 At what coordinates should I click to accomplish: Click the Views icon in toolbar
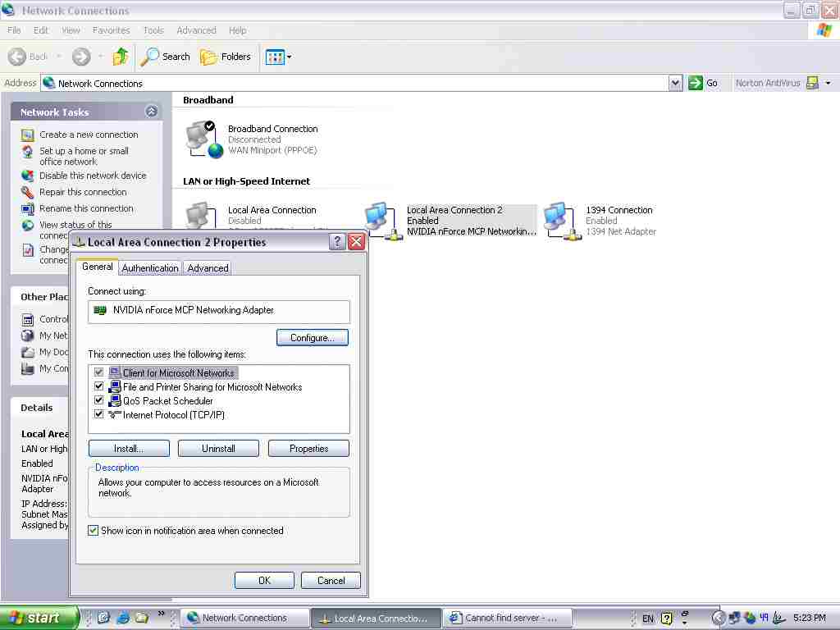[275, 57]
